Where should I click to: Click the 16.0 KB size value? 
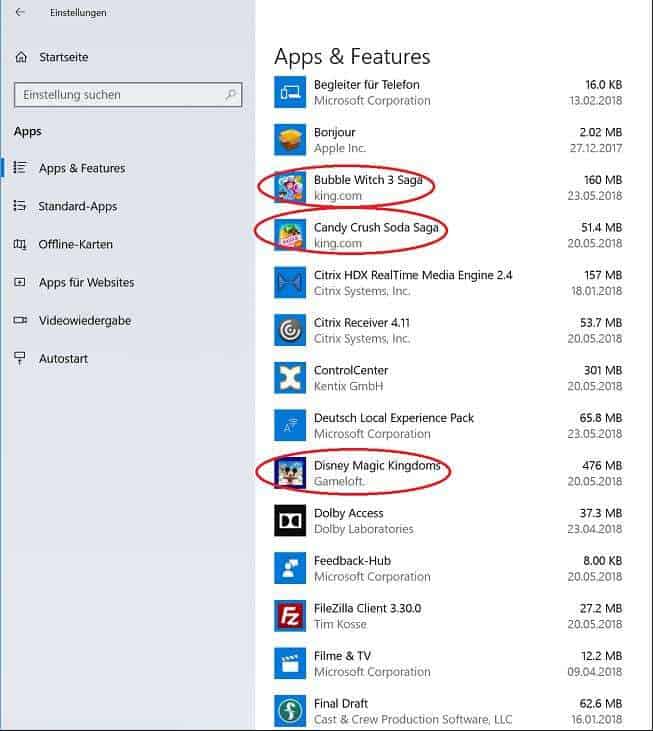604,85
